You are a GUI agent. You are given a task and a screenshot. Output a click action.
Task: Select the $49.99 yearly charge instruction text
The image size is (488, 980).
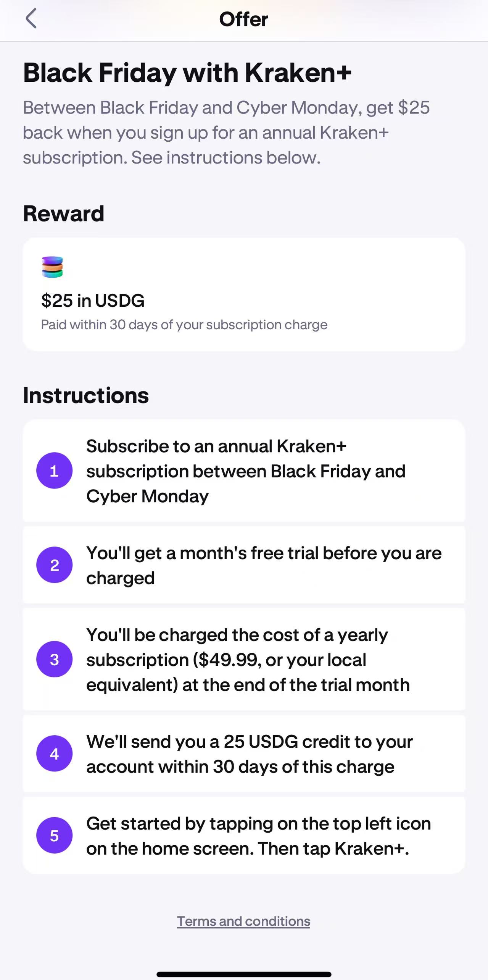(248, 660)
